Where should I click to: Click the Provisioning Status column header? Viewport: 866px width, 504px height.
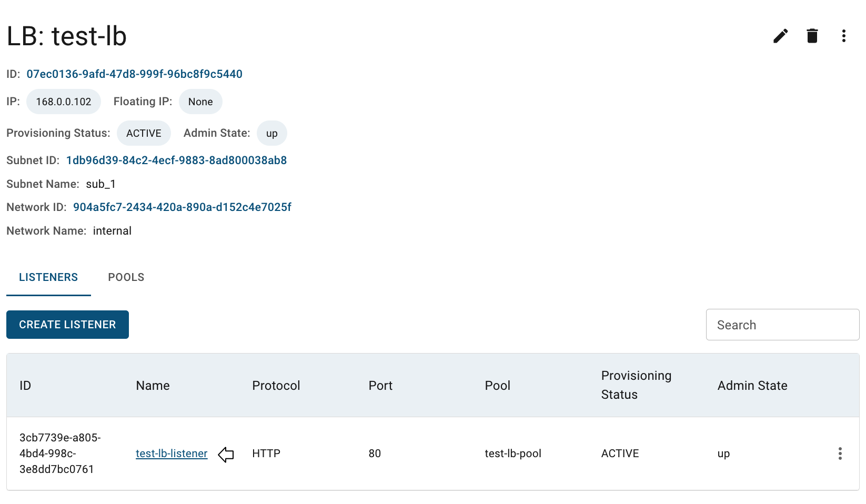[x=636, y=385]
